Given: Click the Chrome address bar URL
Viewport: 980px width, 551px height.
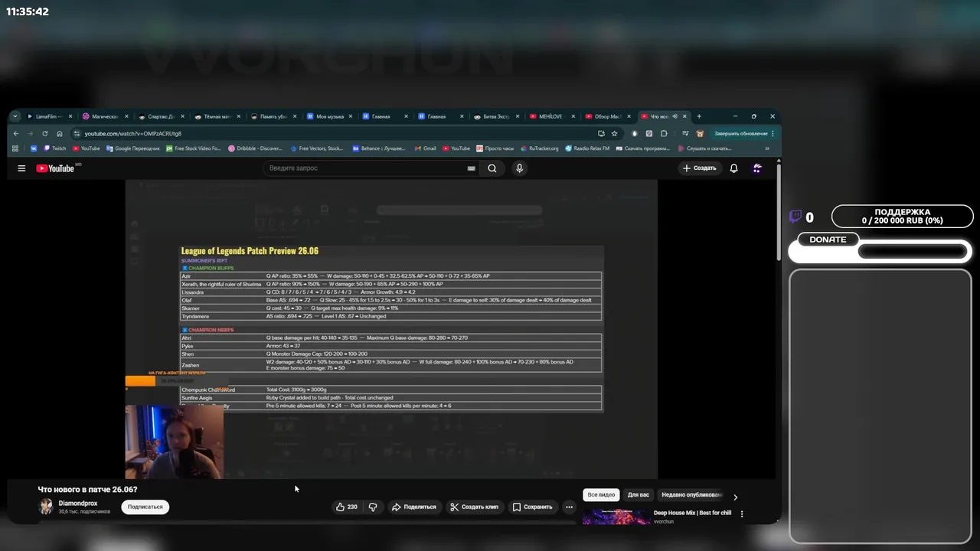Looking at the screenshot, I should point(133,133).
